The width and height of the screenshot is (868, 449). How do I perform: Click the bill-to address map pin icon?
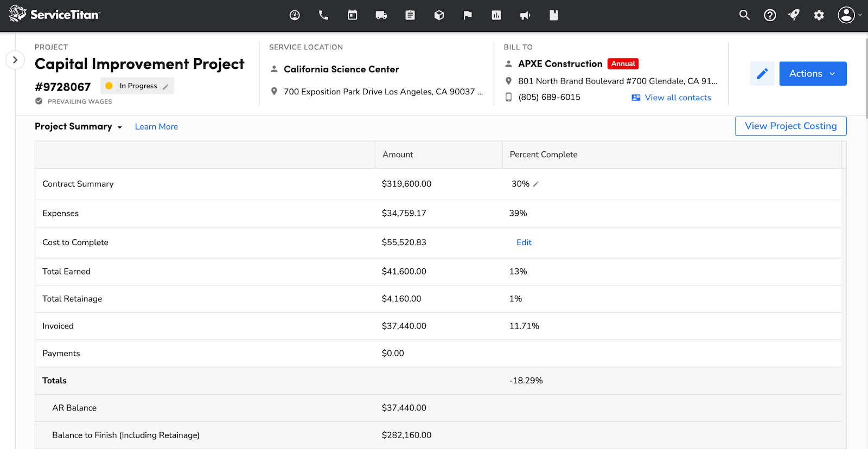coord(508,81)
